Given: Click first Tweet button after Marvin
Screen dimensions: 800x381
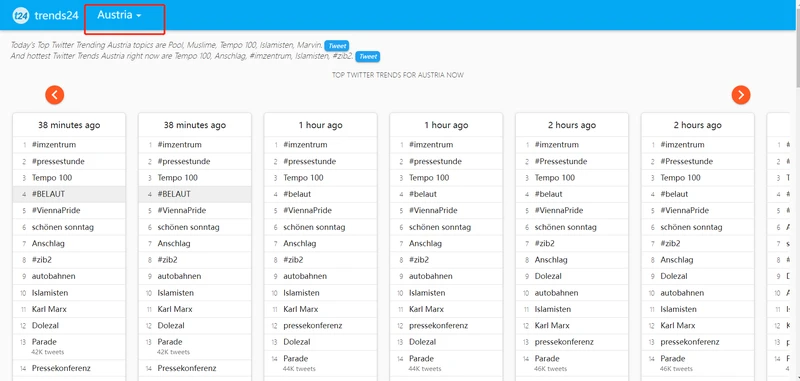Looking at the screenshot, I should (337, 46).
